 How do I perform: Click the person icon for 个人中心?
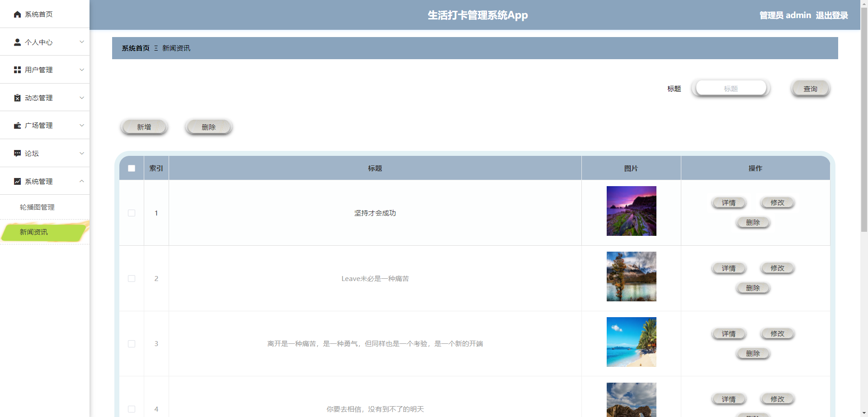pos(17,42)
